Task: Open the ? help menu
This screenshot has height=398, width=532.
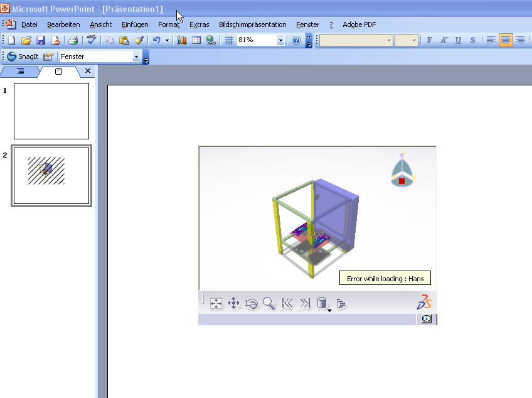Action: 331,24
